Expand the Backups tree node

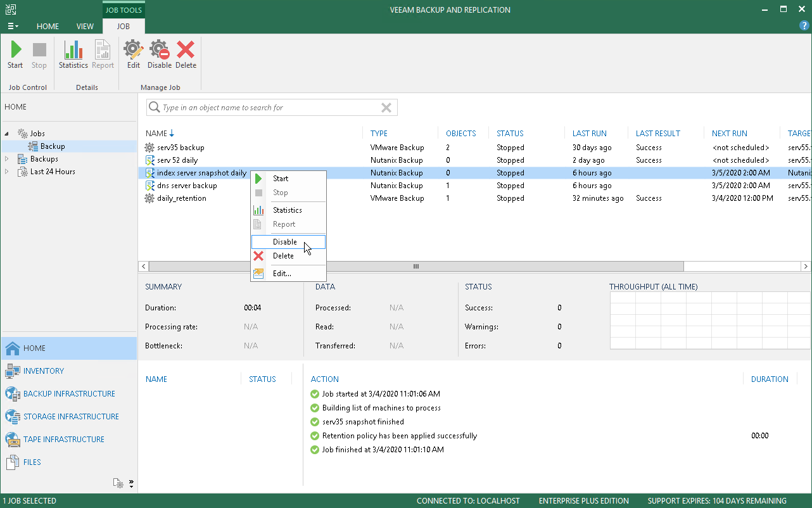7,159
